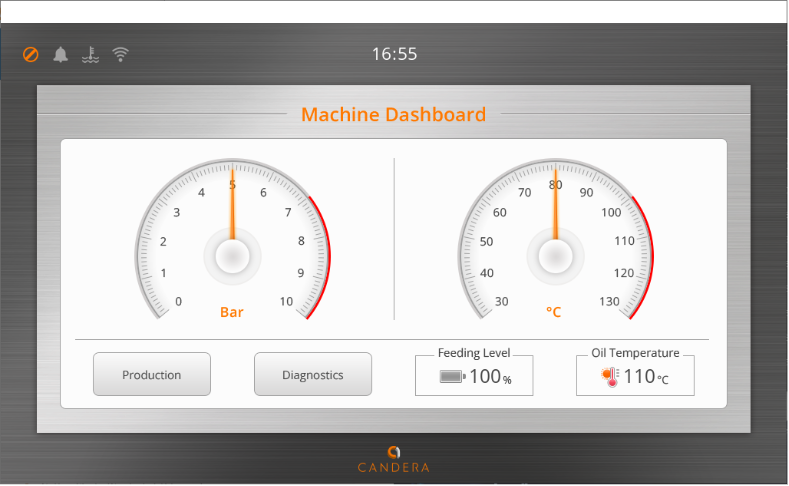Open the Diagnostics screen
Image resolution: width=789 pixels, height=486 pixels.
(313, 374)
